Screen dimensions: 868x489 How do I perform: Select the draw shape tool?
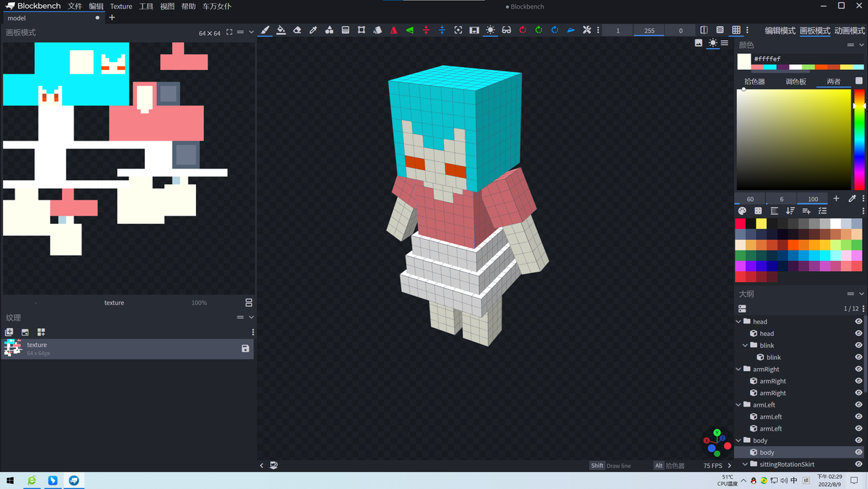click(329, 30)
